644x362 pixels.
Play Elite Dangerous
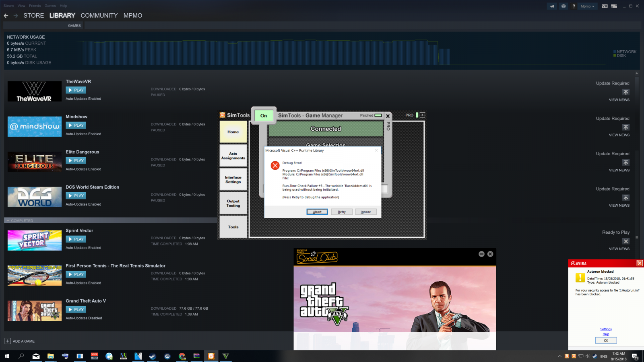[x=76, y=160]
